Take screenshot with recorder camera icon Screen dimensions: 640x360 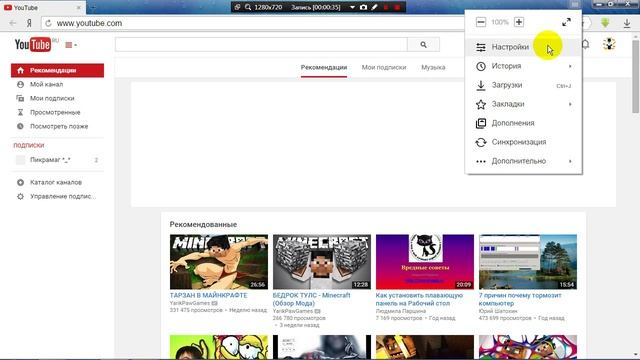[363, 7]
